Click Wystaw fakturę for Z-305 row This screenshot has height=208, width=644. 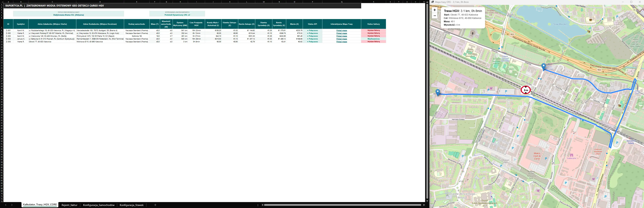tap(374, 42)
